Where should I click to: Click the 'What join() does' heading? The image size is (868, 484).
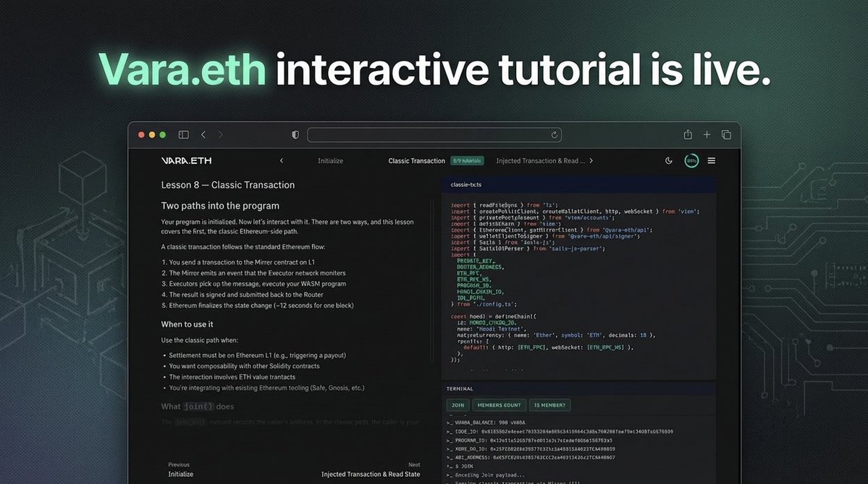pyautogui.click(x=198, y=406)
